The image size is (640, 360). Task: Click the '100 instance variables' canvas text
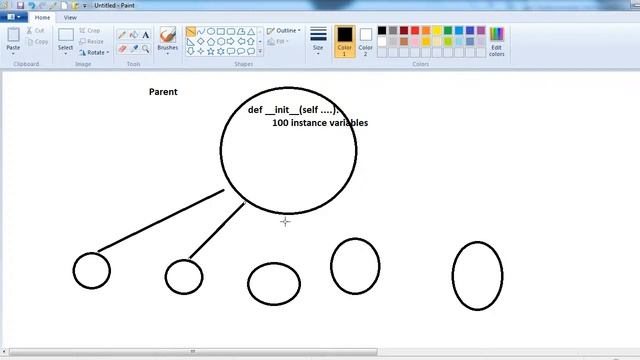pos(320,123)
